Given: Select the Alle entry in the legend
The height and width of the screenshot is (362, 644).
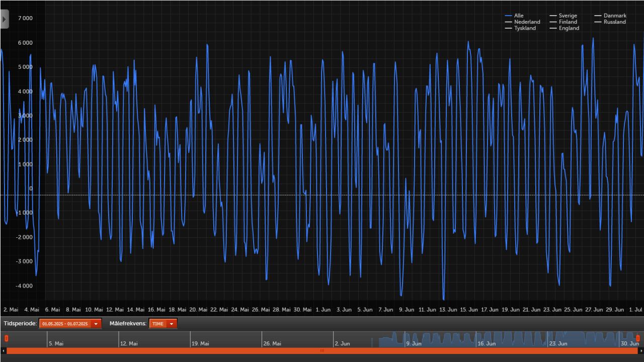Looking at the screenshot, I should coord(518,16).
